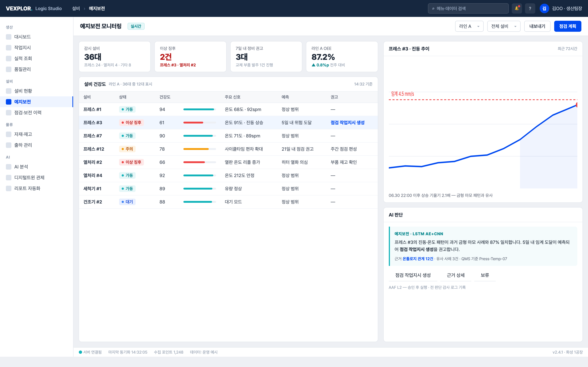Screen dimensions: 588x367
Task: Click the AI 분석 sidebar icon
Action: 9,167
